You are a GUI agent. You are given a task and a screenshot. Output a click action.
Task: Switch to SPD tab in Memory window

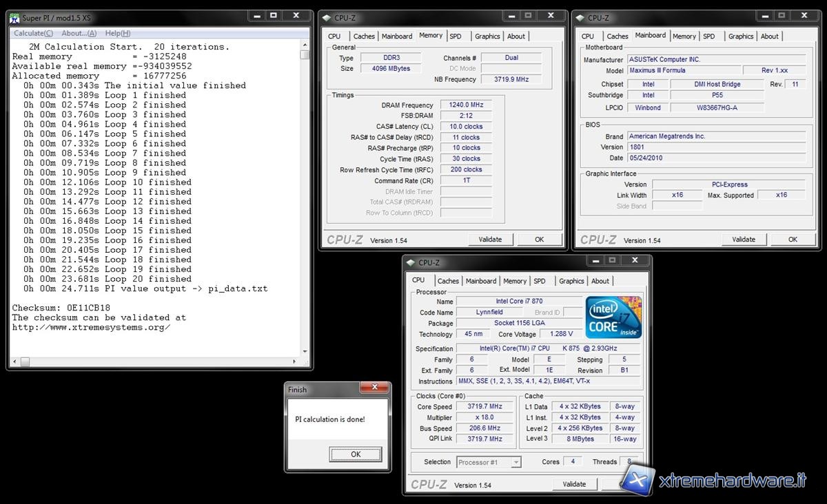click(456, 36)
